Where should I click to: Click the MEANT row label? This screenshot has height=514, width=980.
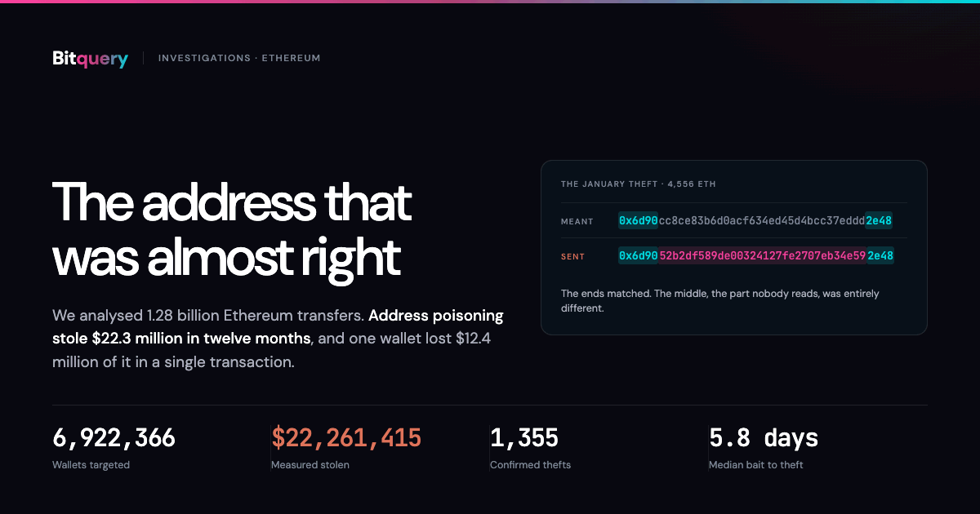(577, 222)
